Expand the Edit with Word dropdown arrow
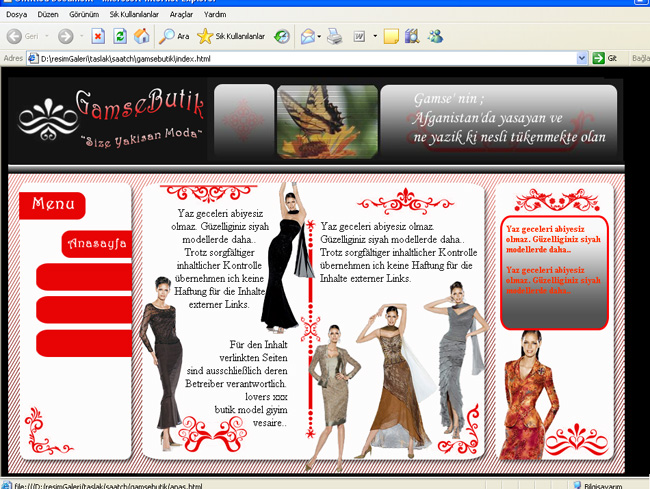The height and width of the screenshot is (489, 650). point(375,36)
